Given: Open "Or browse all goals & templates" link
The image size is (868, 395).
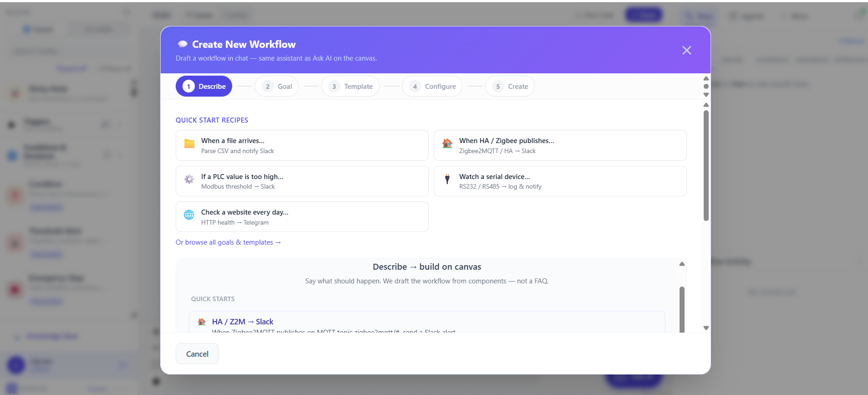Looking at the screenshot, I should click(228, 242).
